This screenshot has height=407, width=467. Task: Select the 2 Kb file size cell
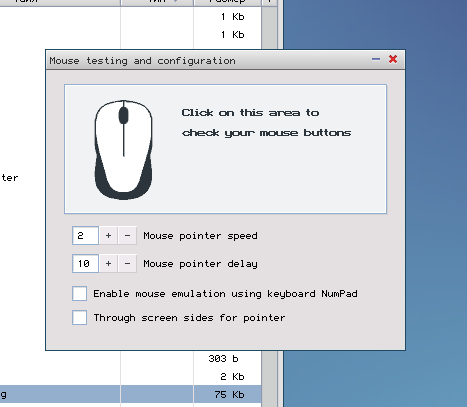pyautogui.click(x=232, y=377)
